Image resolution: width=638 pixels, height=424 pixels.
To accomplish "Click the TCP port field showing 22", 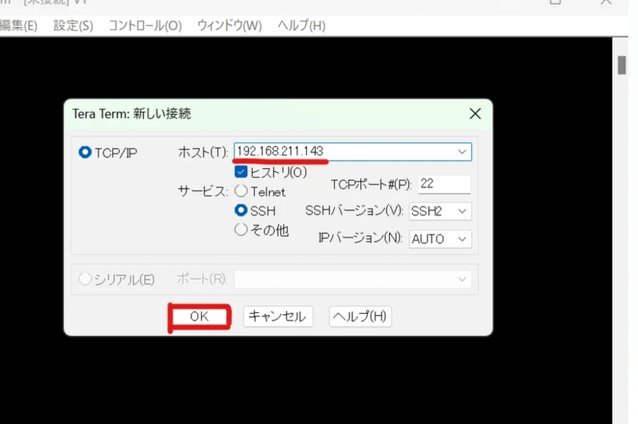I will [444, 184].
